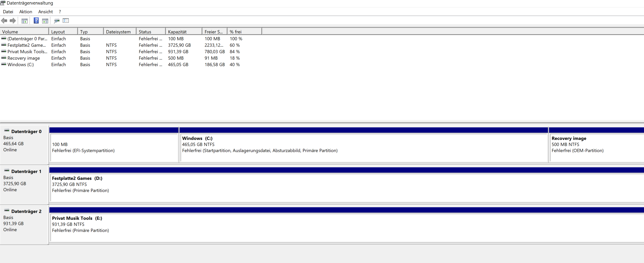The image size is (644, 263).
Task: Open the question mark help menu
Action: 60,12
